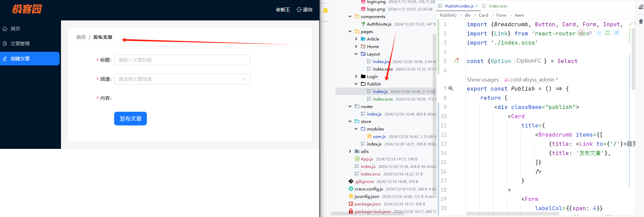Click Card in the editor breadcrumb

tap(483, 15)
